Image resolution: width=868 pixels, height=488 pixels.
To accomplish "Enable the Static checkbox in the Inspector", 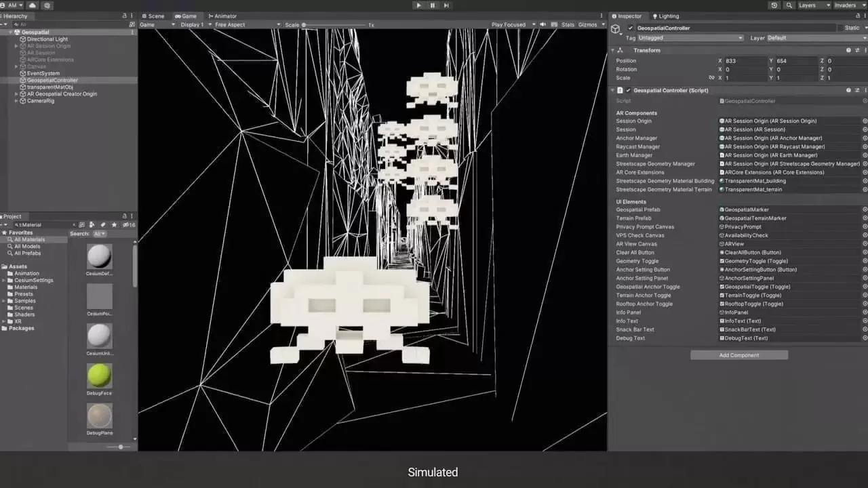I will coord(840,28).
